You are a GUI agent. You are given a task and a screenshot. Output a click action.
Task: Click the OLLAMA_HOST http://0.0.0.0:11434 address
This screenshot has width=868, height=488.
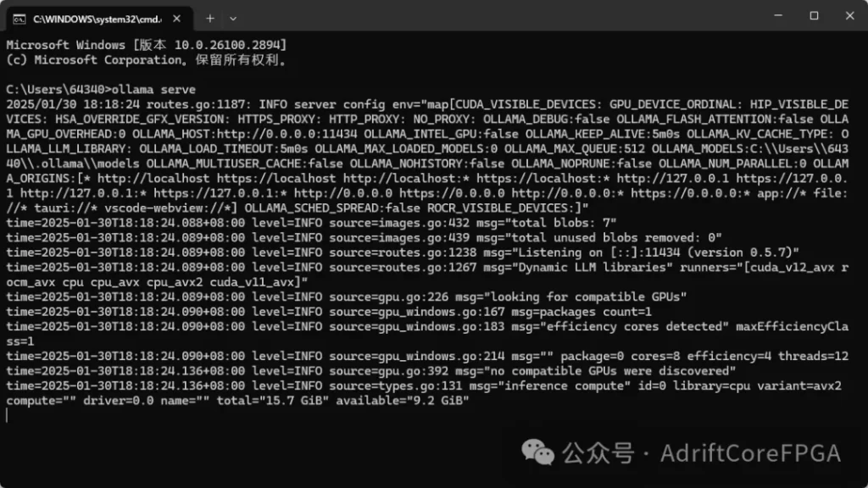[x=290, y=134]
